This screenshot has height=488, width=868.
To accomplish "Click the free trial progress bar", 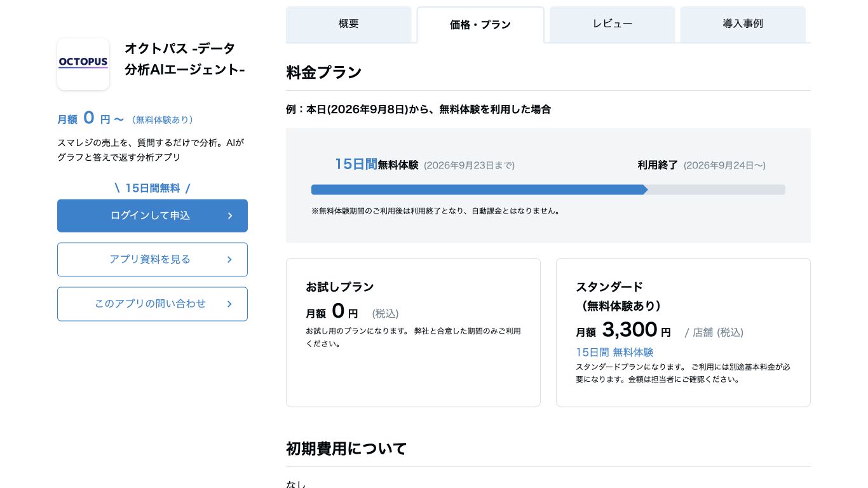I will [x=548, y=189].
